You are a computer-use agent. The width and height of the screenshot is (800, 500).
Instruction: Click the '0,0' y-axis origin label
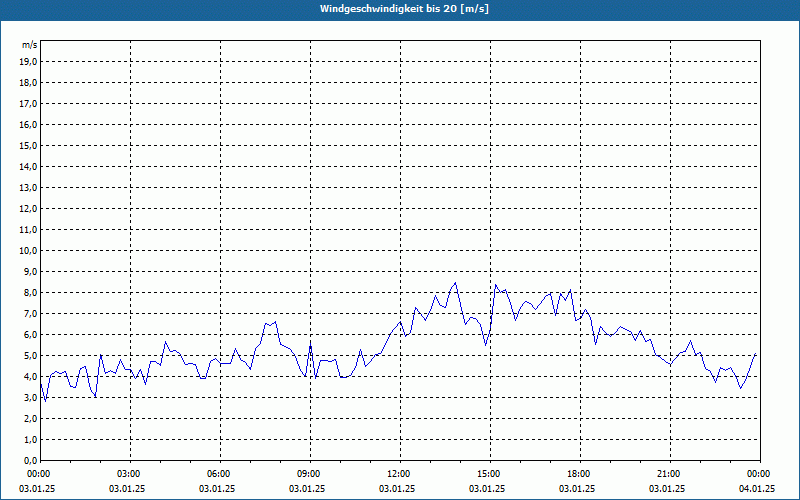[31, 461]
